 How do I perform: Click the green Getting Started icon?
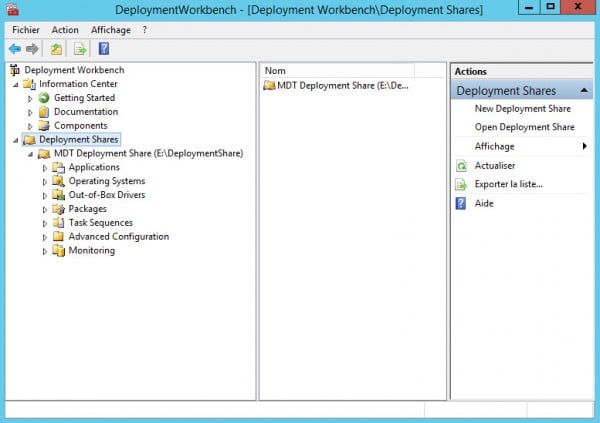44,98
